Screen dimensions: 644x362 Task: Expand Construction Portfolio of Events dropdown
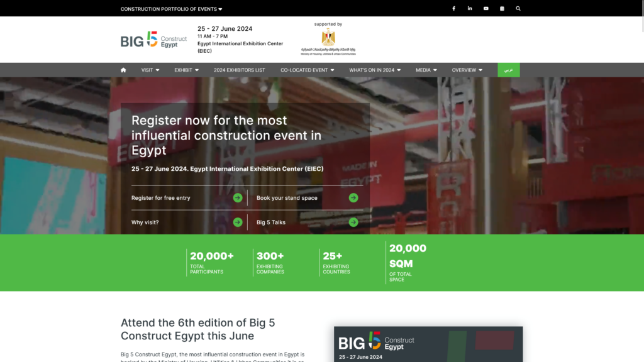pyautogui.click(x=171, y=9)
